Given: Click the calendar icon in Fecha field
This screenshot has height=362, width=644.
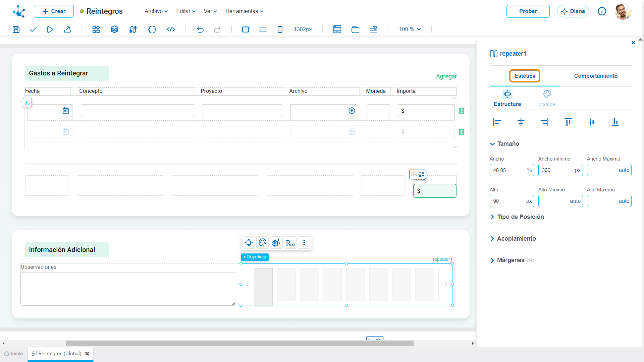Looking at the screenshot, I should pyautogui.click(x=66, y=111).
